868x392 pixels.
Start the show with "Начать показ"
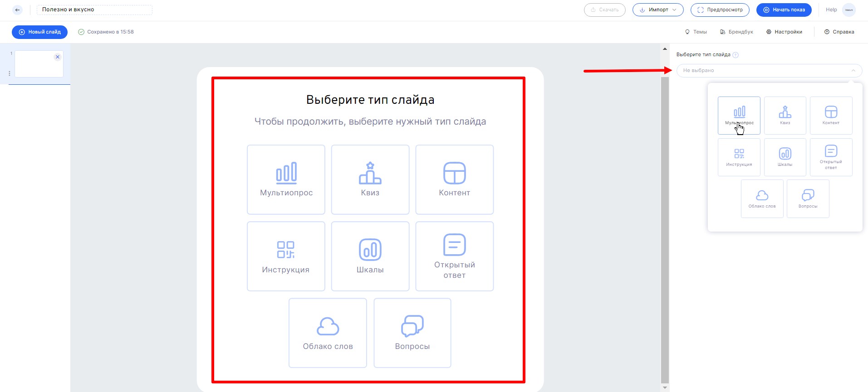click(x=784, y=10)
